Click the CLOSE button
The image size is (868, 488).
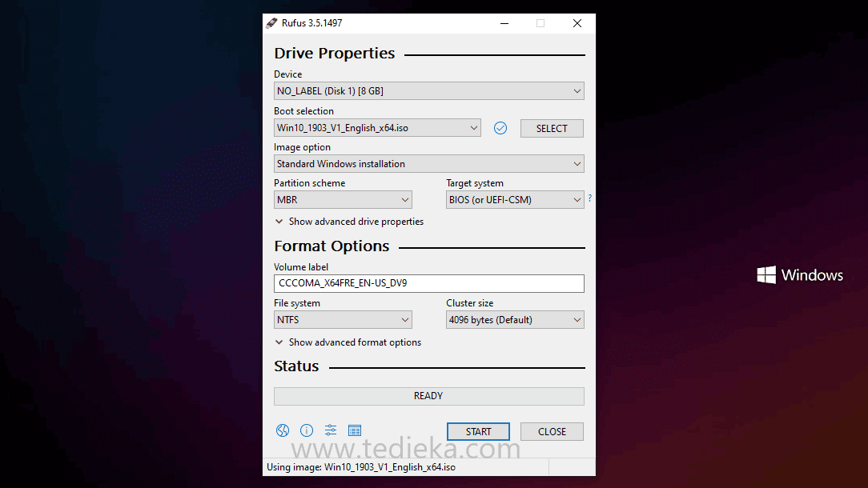(x=552, y=431)
